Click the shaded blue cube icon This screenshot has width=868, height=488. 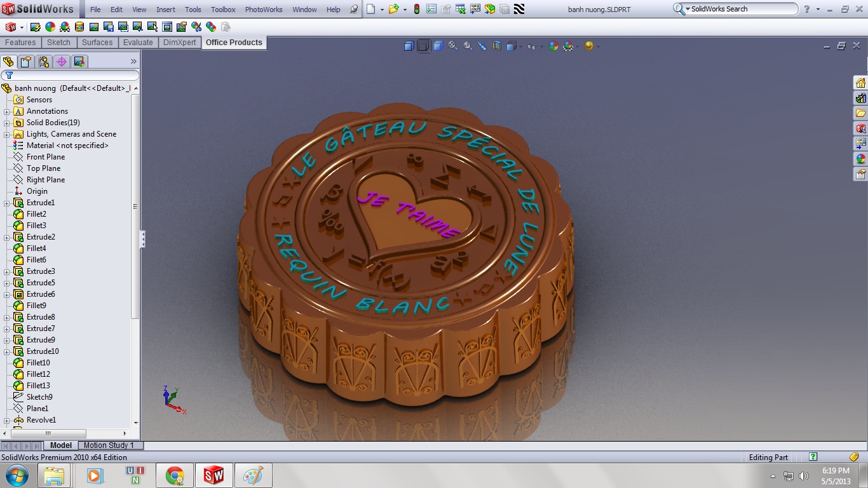click(x=438, y=46)
